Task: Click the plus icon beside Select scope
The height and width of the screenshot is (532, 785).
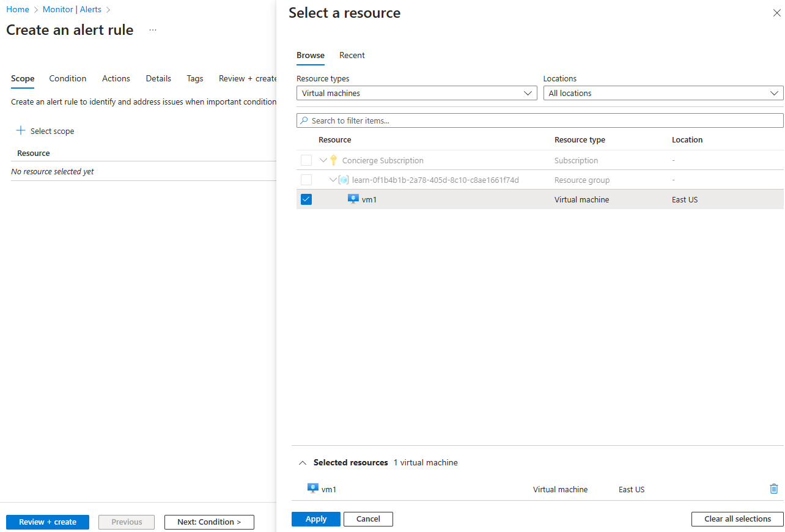Action: 21,130
